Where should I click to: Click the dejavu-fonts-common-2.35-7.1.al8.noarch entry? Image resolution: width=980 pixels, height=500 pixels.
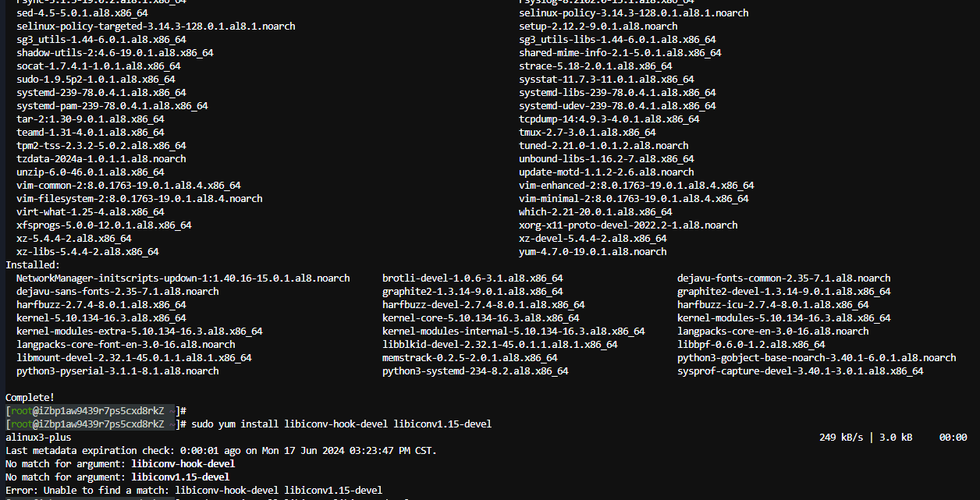point(783,278)
